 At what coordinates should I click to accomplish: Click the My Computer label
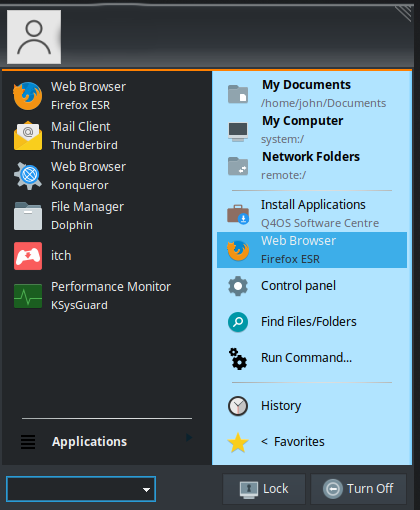click(x=303, y=121)
